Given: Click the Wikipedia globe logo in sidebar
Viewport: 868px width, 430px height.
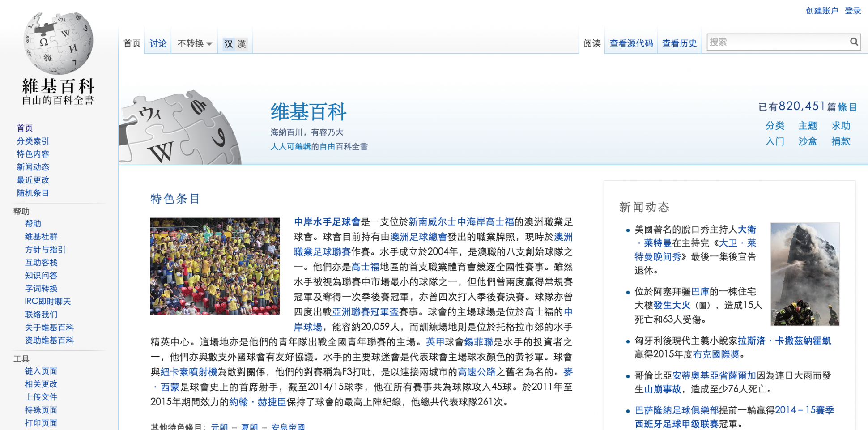Looking at the screenshot, I should tap(58, 43).
